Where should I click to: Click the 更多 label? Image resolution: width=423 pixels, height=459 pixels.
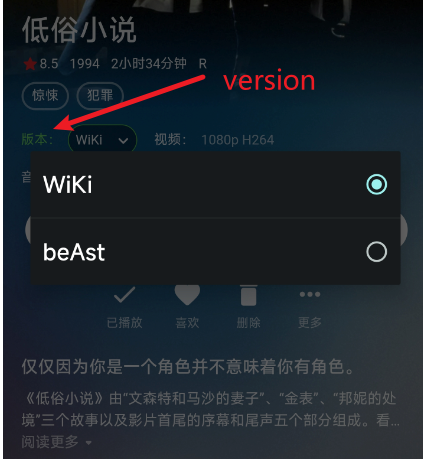(310, 323)
